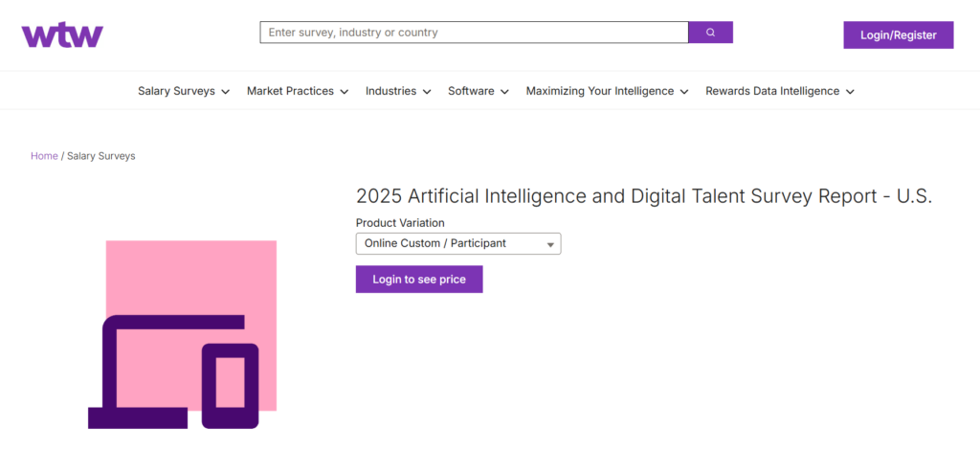Viewport: 980px width, 472px height.
Task: Expand the Salary Surveys menu
Action: click(176, 92)
